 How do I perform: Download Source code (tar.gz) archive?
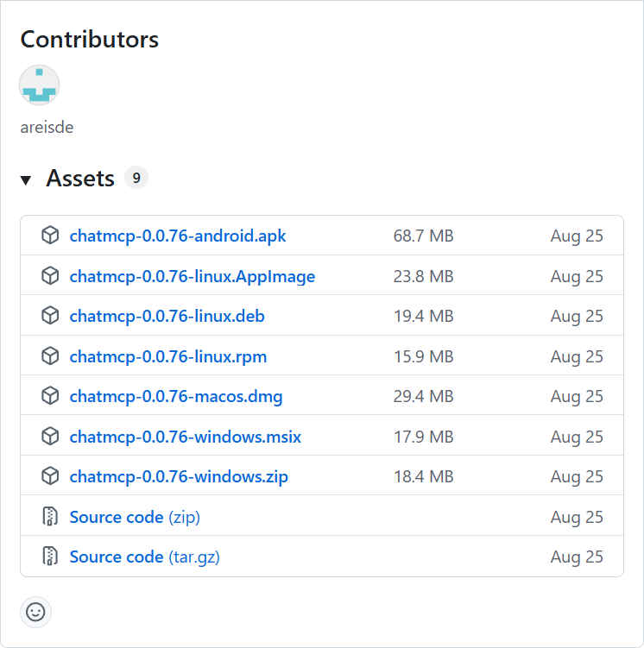point(144,557)
